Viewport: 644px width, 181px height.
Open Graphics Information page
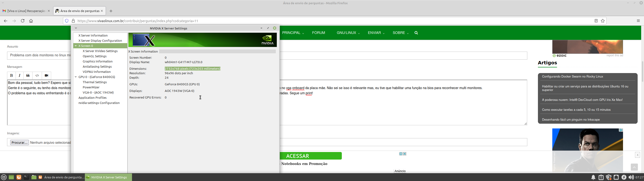pyautogui.click(x=98, y=62)
